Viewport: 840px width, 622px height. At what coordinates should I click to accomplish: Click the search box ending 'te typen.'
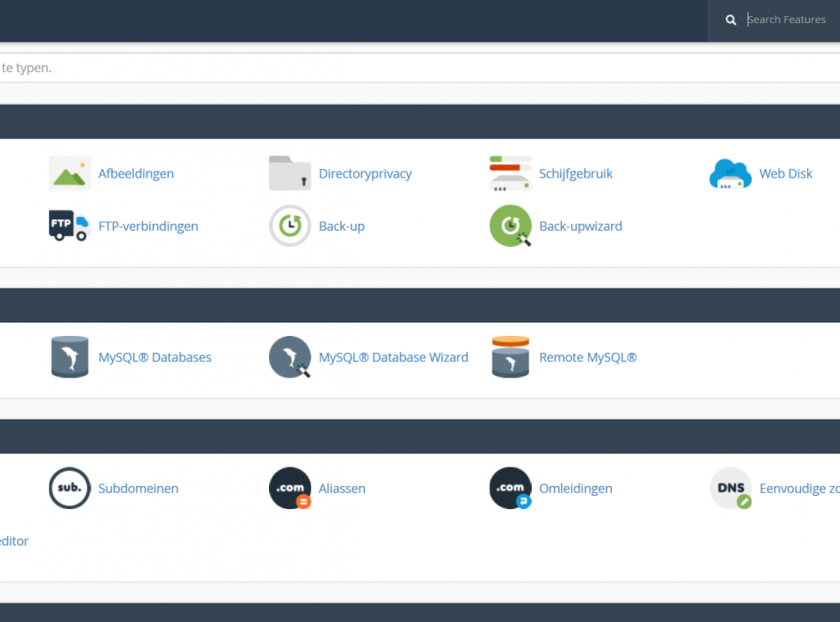point(420,68)
